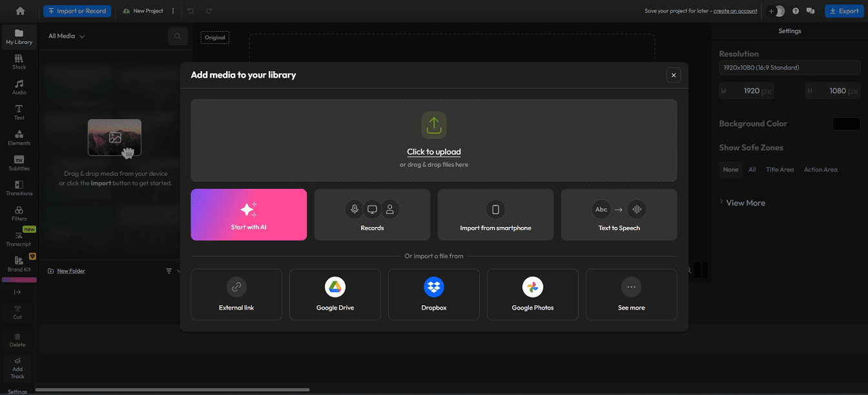
Task: Close the Add media dialog
Action: pyautogui.click(x=674, y=75)
